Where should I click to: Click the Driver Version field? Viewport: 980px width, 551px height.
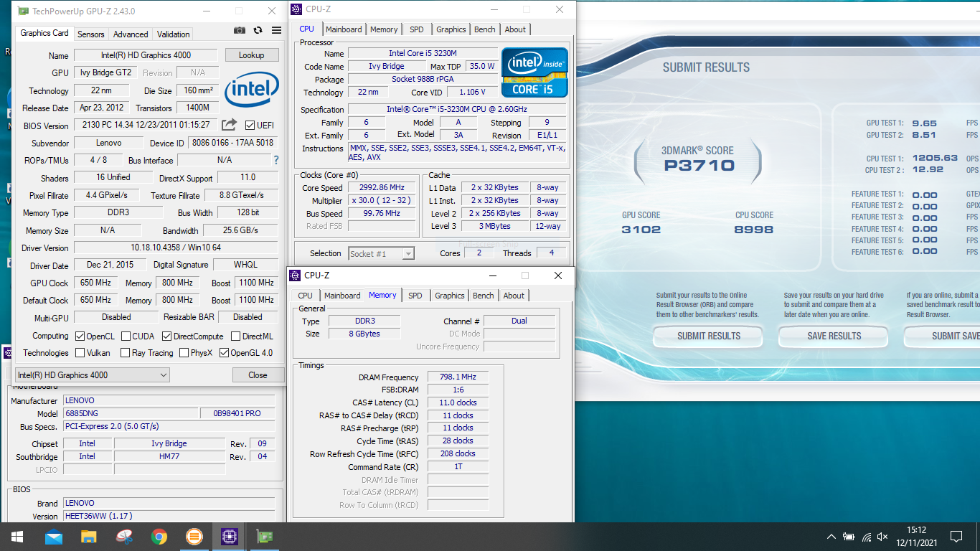coord(176,248)
